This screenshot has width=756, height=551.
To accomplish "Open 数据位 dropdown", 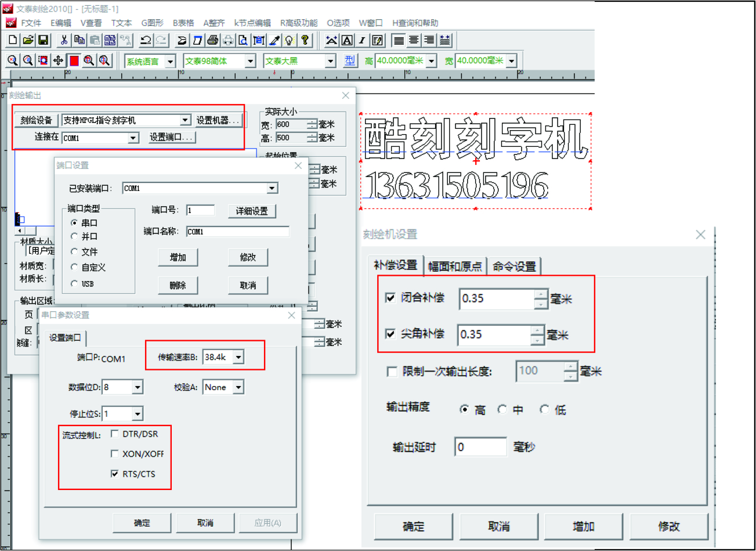I will [138, 387].
